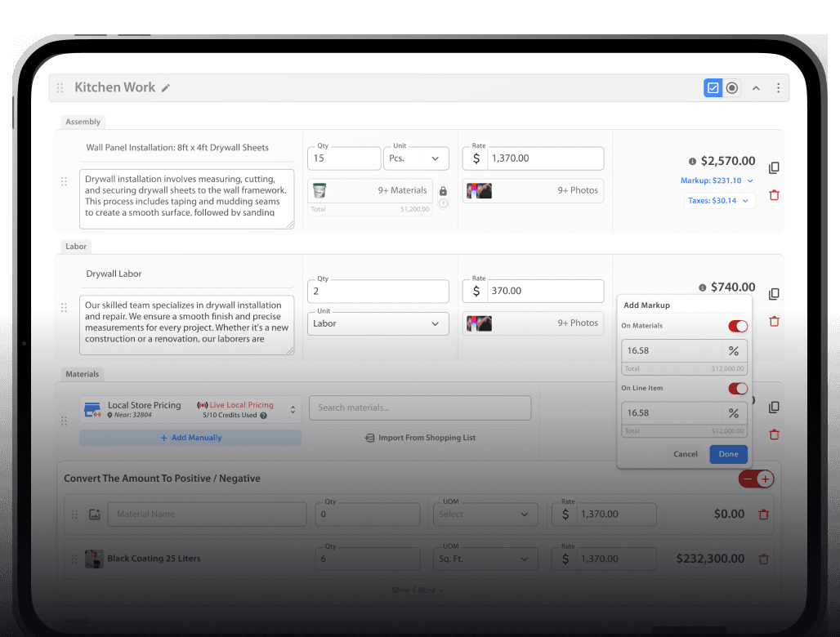
Task: Click the Done button in Add Markup
Action: [728, 454]
